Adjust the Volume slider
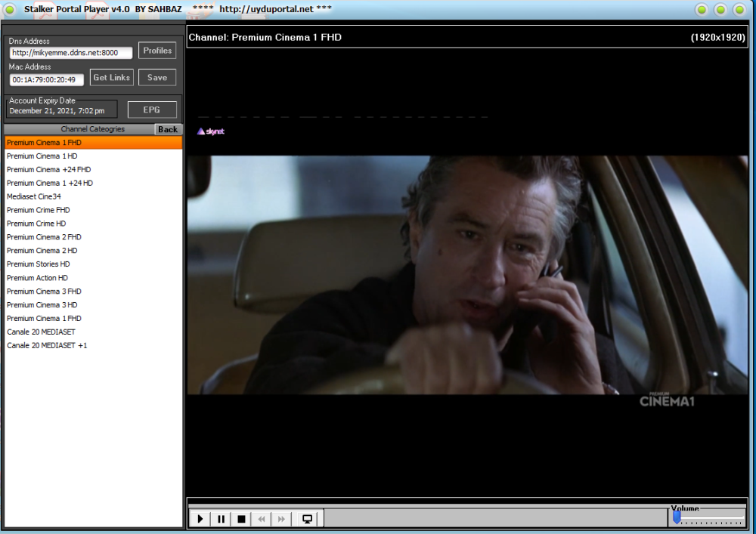The height and width of the screenshot is (534, 756). [677, 517]
